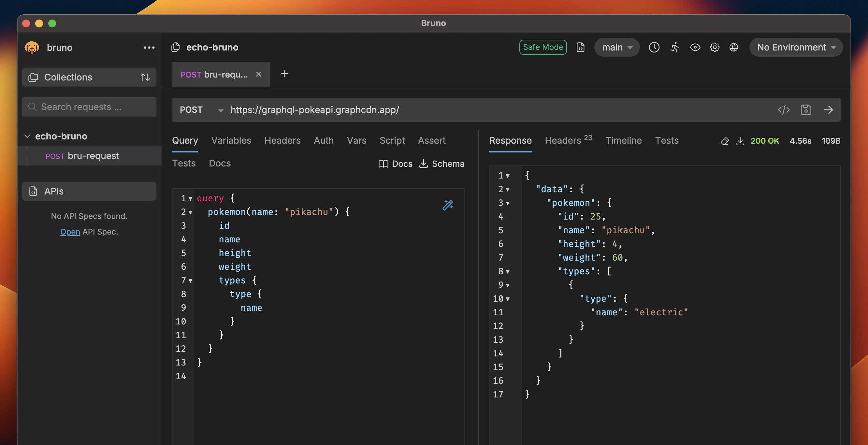
Task: Open Bruno preferences with the gear icon
Action: [x=715, y=48]
